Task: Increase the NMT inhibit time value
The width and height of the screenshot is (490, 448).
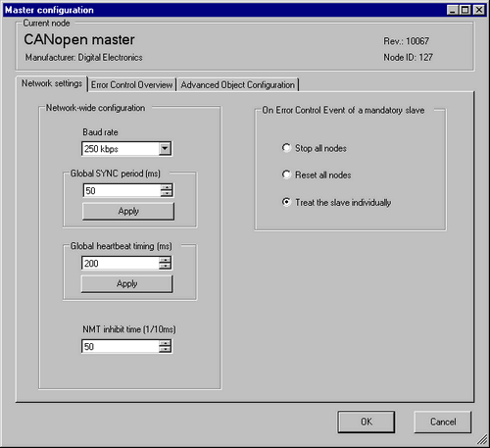Action: pyautogui.click(x=165, y=343)
